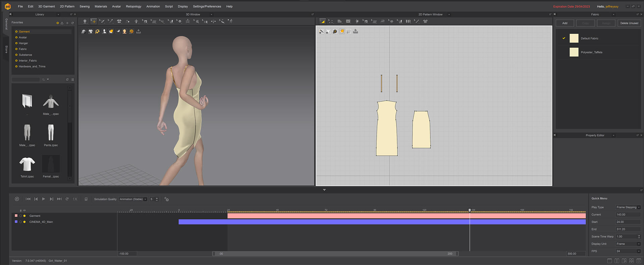This screenshot has height=265, width=644.
Task: Play the animation
Action: coord(43,199)
